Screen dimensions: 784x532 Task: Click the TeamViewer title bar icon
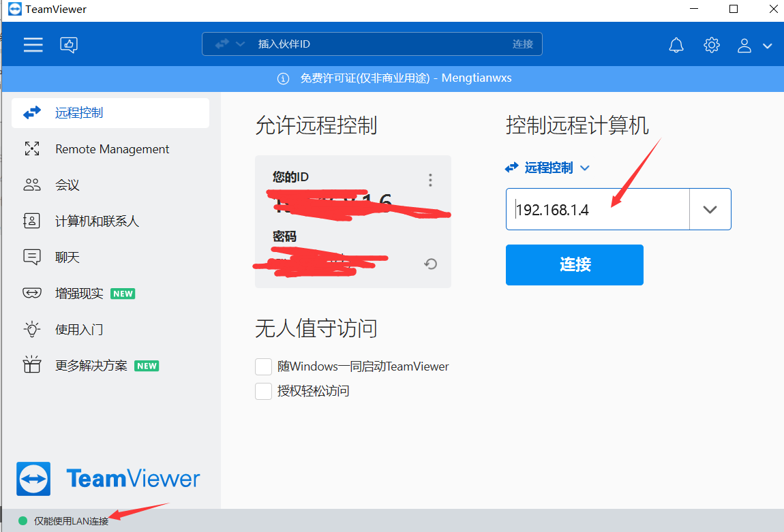click(x=15, y=9)
